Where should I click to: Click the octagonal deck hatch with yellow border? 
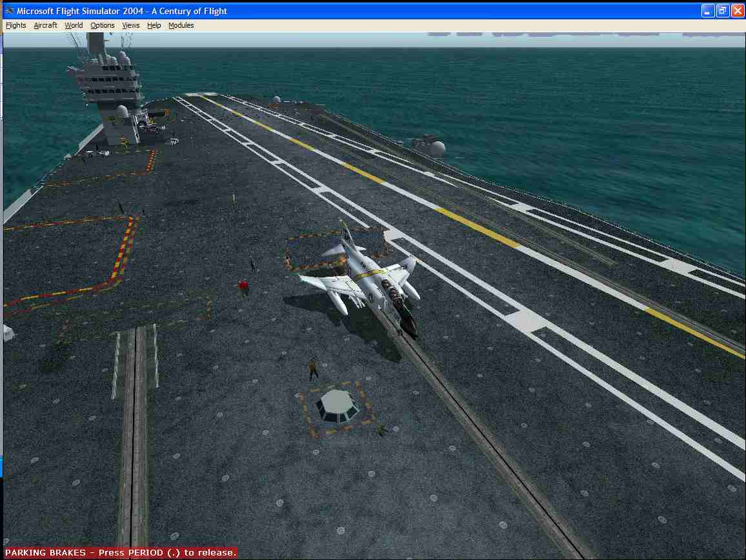click(x=337, y=406)
